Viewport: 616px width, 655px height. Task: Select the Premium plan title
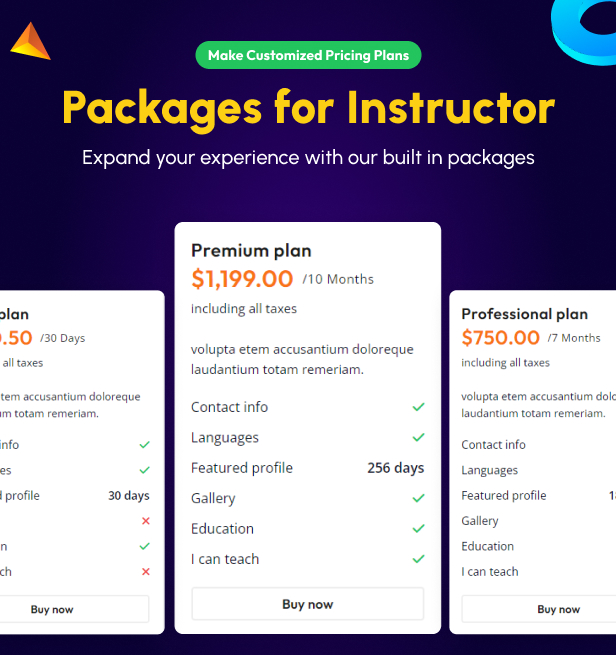(x=251, y=250)
